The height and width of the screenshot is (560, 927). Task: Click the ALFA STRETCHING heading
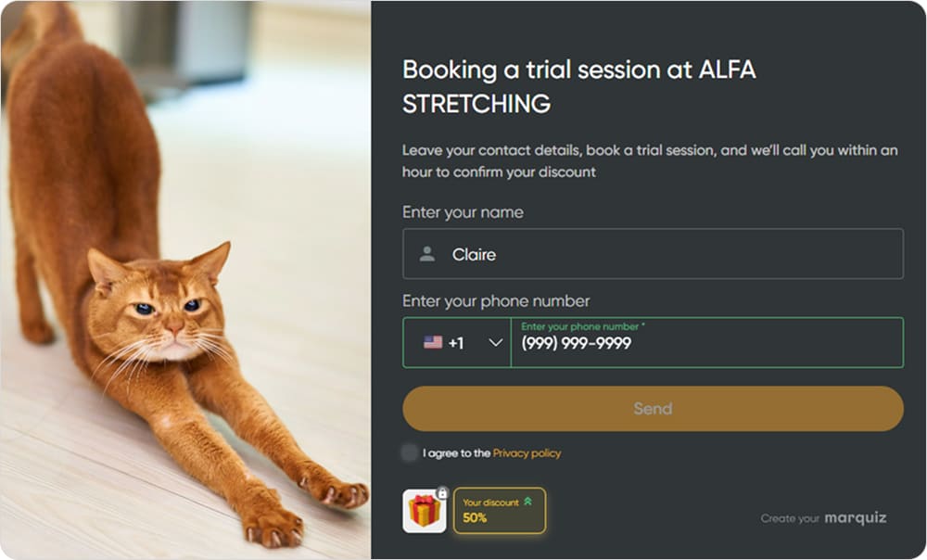click(579, 86)
